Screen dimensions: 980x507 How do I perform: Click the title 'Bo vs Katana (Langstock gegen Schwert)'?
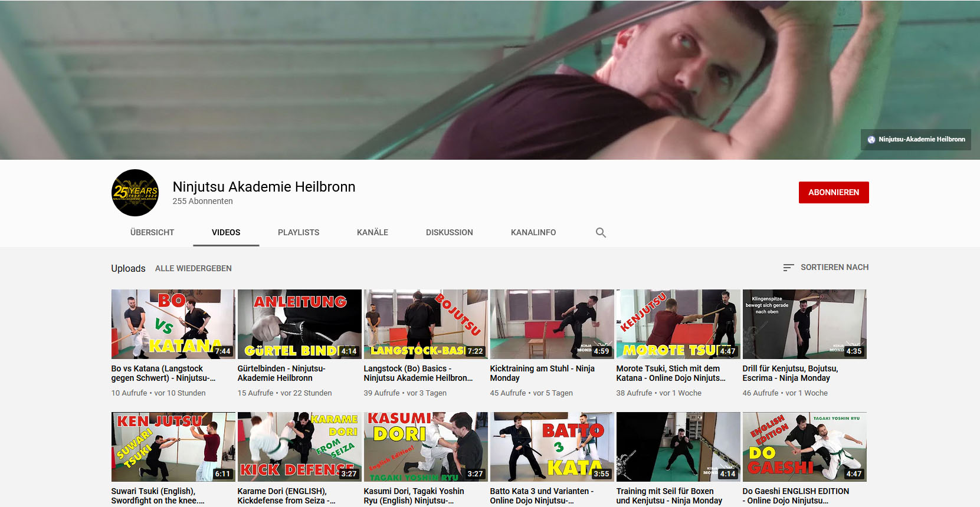163,373
